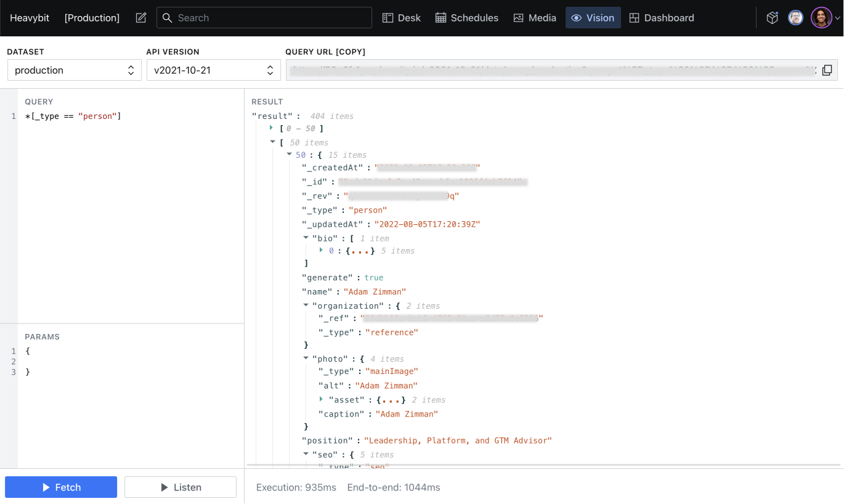Switch to the Schedules tool

pyautogui.click(x=467, y=18)
